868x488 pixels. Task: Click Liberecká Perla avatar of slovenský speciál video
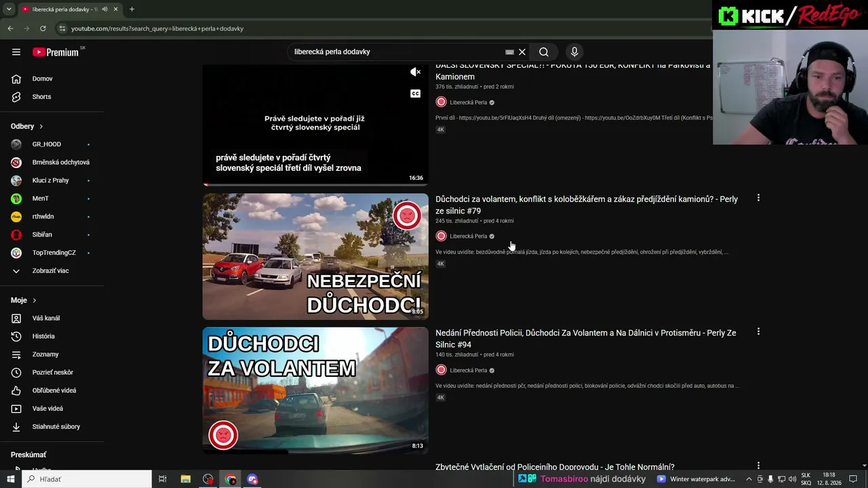441,102
